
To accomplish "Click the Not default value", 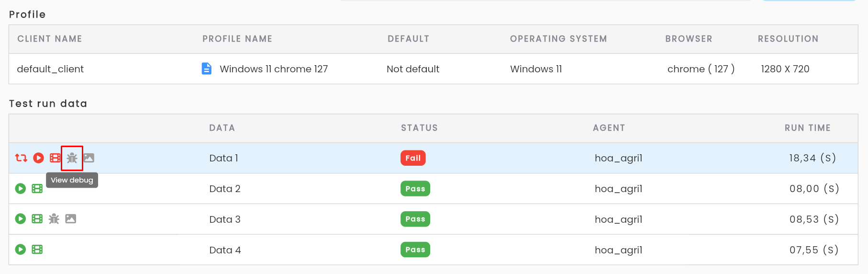I will 413,69.
